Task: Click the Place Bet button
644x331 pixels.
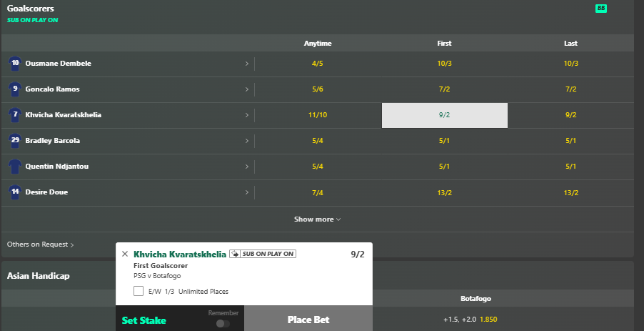Action: [x=308, y=320]
